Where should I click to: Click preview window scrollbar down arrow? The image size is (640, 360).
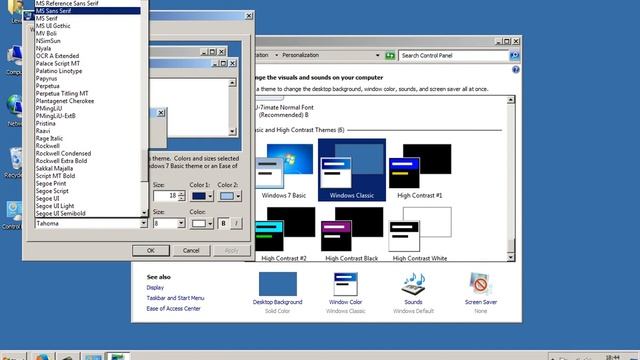point(232,131)
